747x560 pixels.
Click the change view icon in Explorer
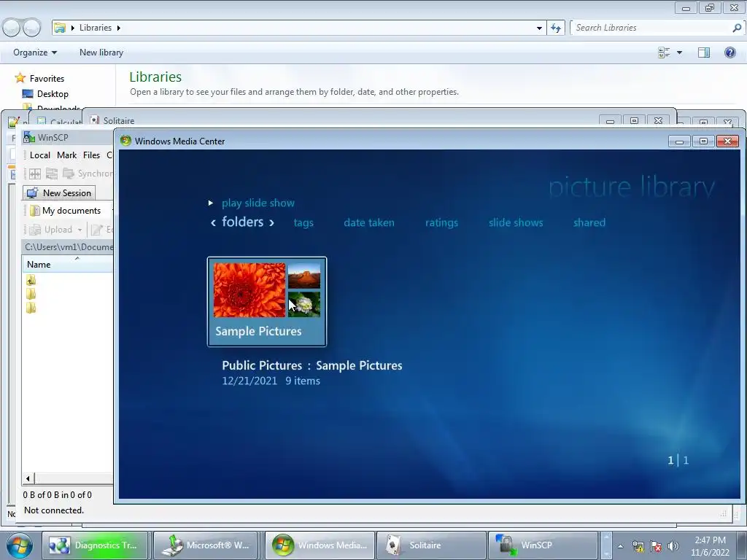coord(664,52)
